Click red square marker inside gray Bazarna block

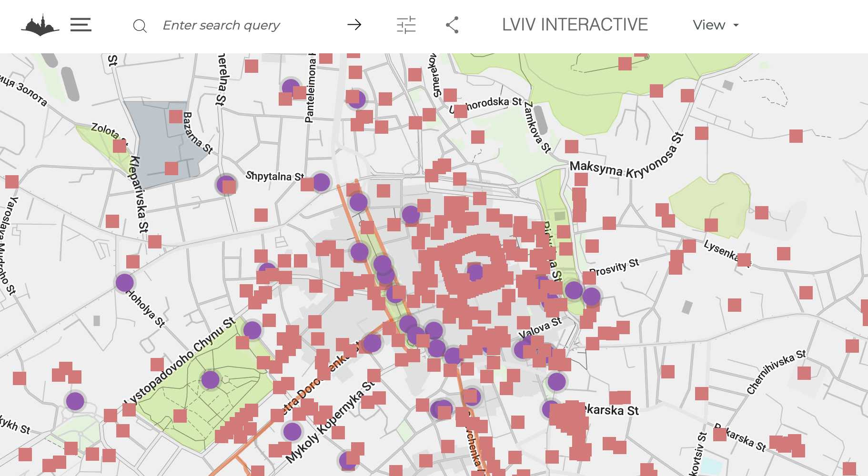click(x=176, y=117)
